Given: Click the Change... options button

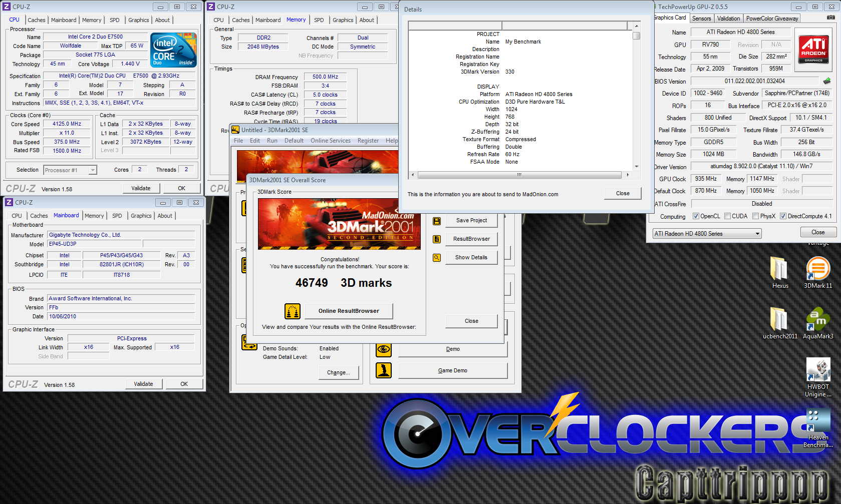Looking at the screenshot, I should pos(339,373).
